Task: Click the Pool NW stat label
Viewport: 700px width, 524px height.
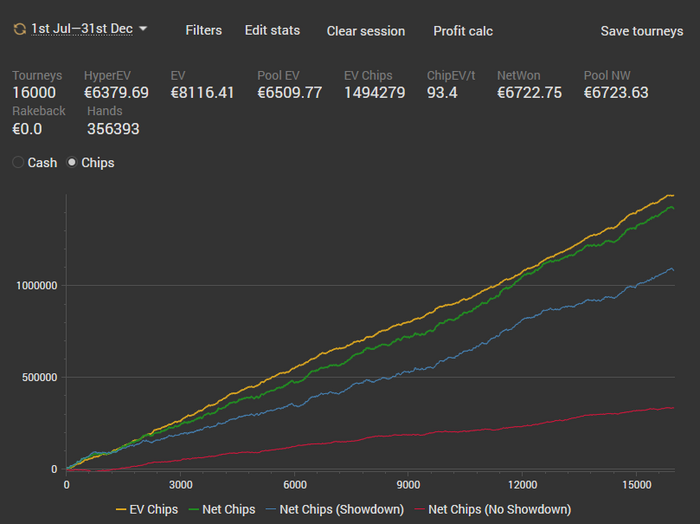Action: click(x=607, y=75)
